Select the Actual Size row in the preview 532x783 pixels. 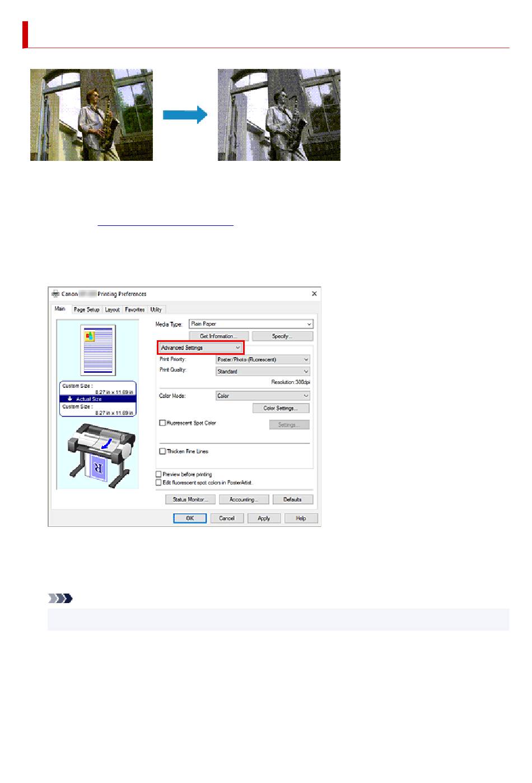point(98,399)
